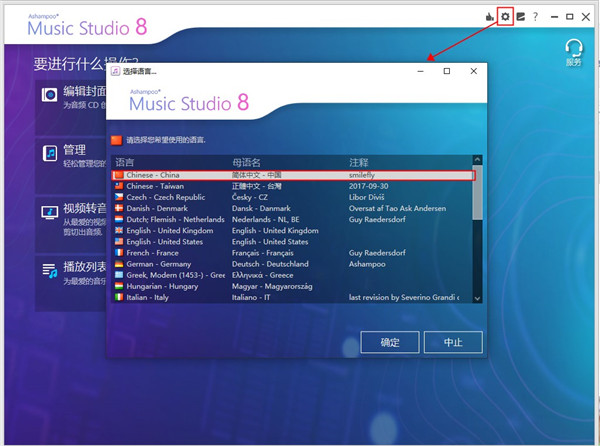Open settings gear icon in main window
Screen dimensions: 600x446
click(505, 16)
